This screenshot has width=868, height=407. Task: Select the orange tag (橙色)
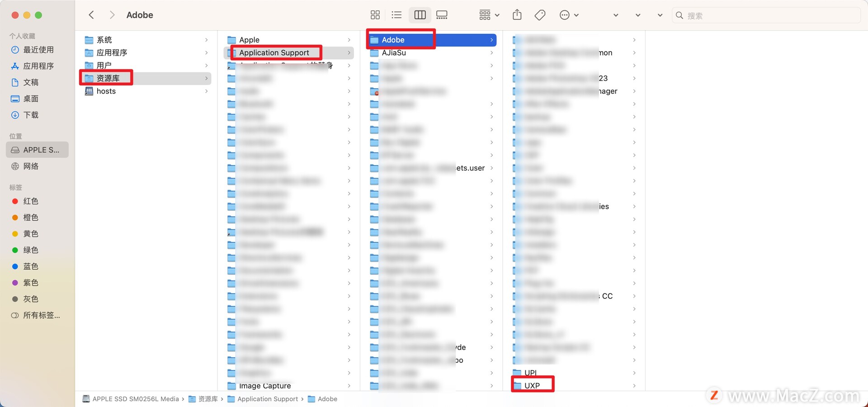38,218
